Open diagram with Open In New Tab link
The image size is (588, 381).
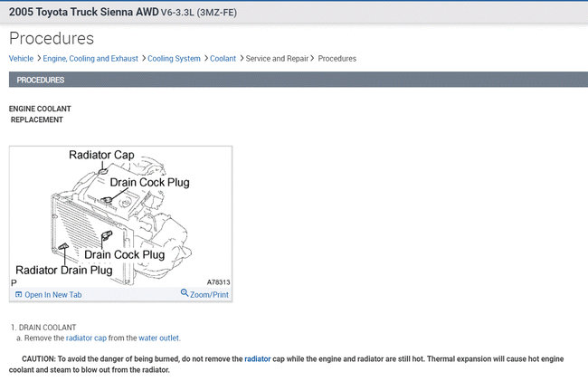(x=52, y=295)
